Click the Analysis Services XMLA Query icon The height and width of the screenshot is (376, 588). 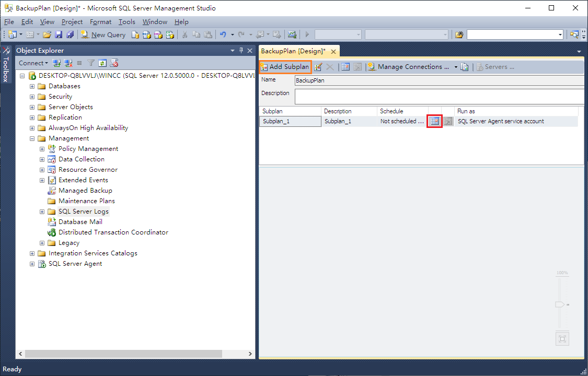tap(170, 35)
